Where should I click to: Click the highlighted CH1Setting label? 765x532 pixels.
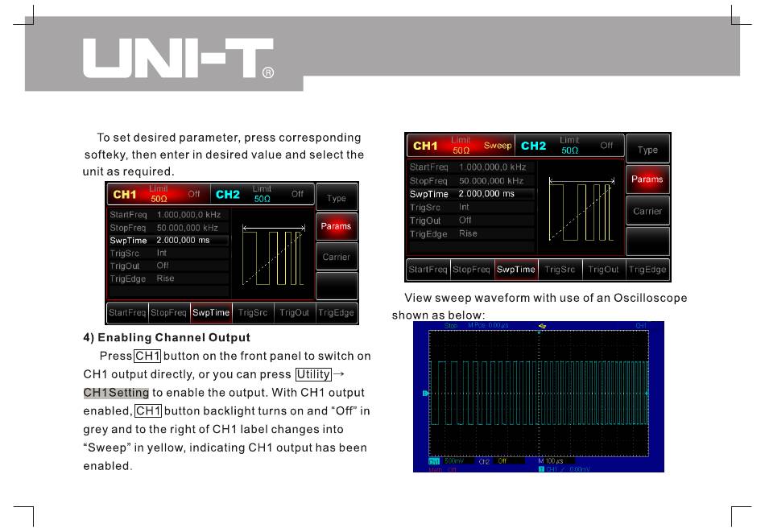[116, 393]
